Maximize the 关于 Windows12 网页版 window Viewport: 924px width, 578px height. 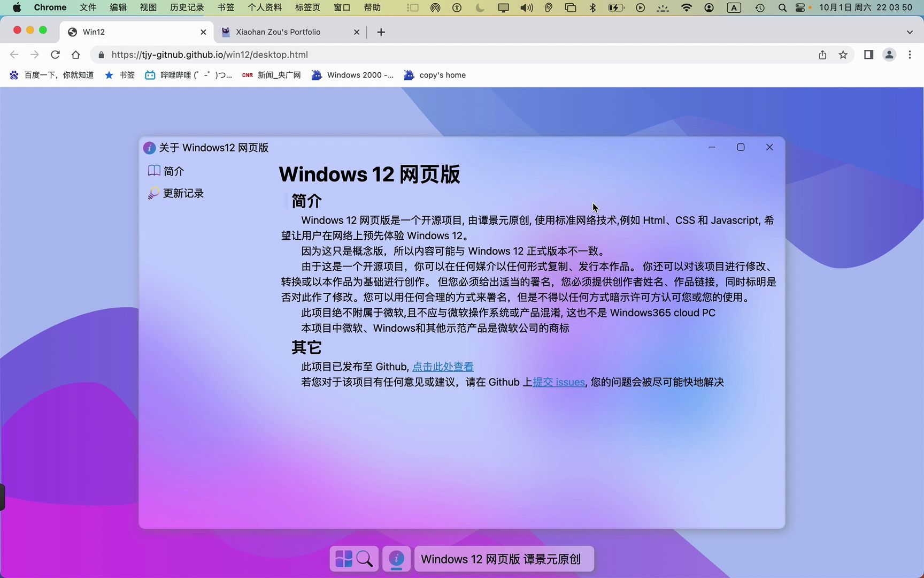click(x=741, y=147)
